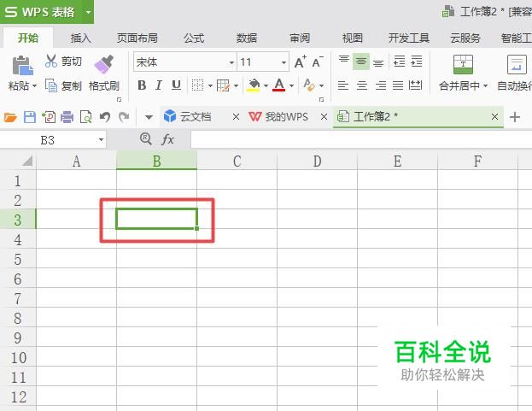This screenshot has height=411, width=532.
Task: Expand the quick access toolbar arrow
Action: click(149, 118)
